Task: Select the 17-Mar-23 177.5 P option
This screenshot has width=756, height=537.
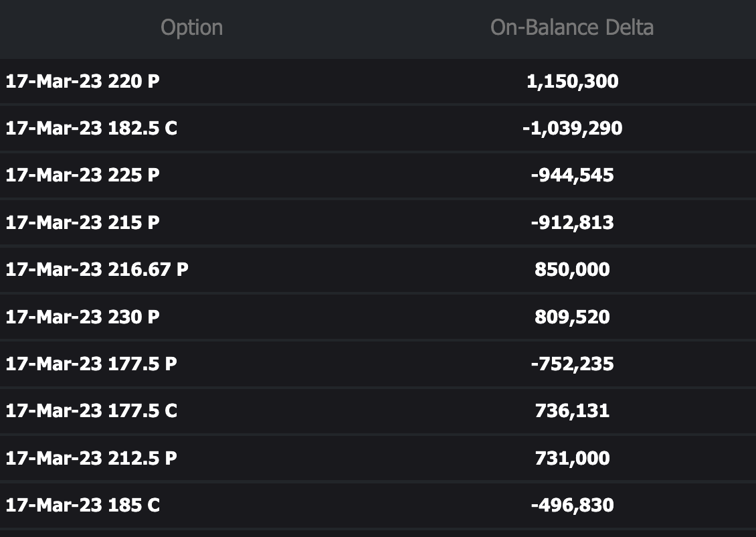Action: 92,364
